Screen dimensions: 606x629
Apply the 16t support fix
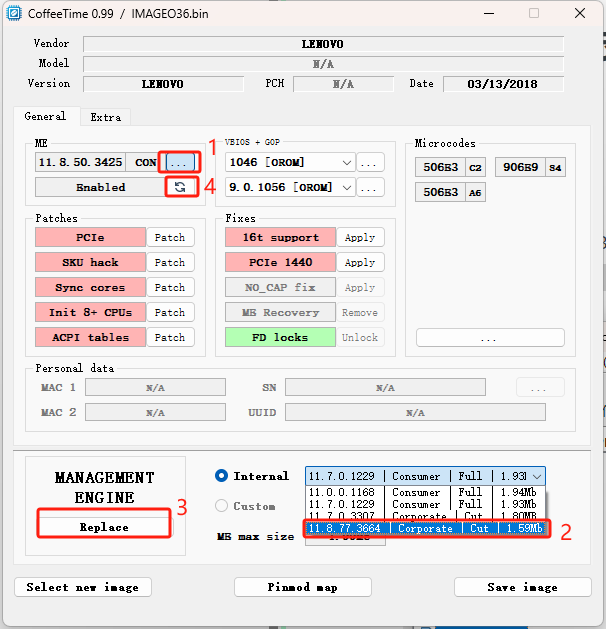359,238
